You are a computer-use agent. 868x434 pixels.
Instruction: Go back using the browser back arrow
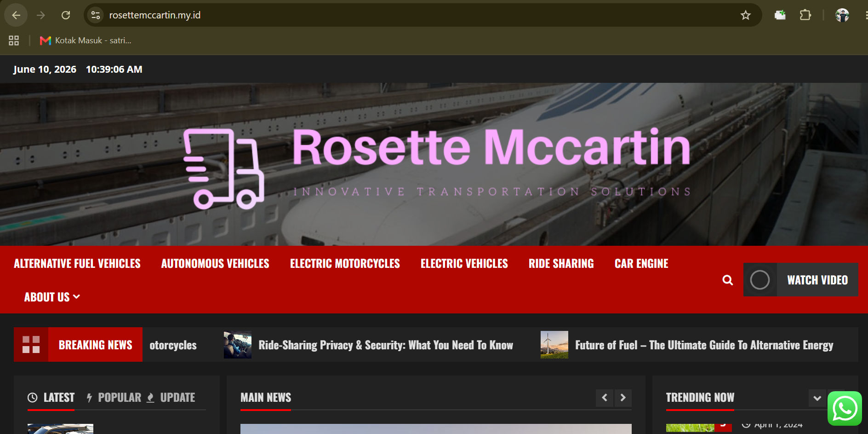(x=16, y=15)
